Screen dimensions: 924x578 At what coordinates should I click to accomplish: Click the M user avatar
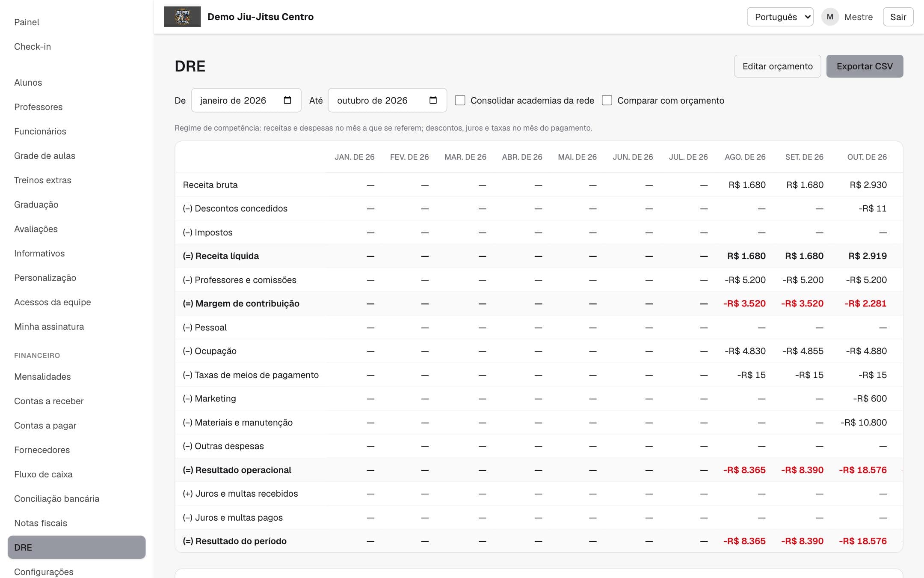tap(830, 17)
